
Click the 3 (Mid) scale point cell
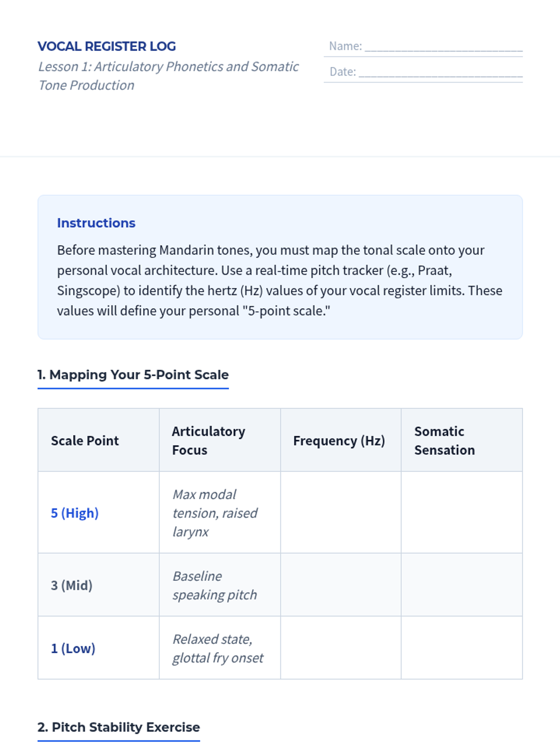tap(72, 585)
